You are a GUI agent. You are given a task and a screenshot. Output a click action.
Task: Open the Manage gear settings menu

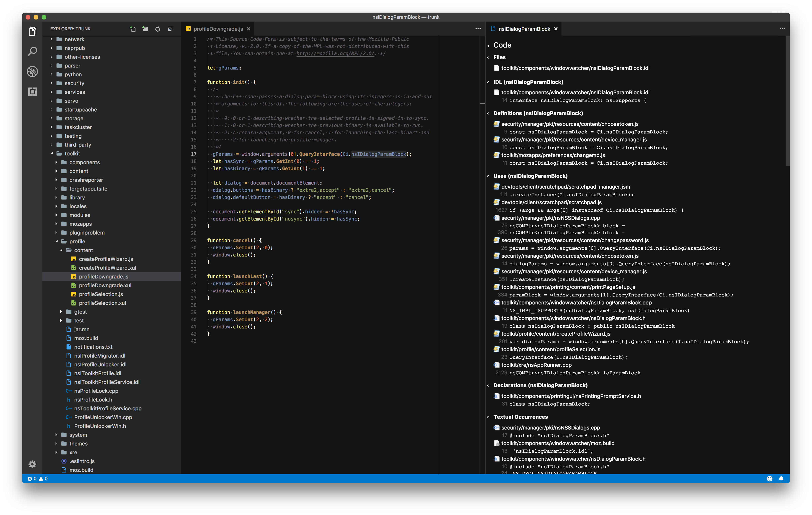(32, 464)
